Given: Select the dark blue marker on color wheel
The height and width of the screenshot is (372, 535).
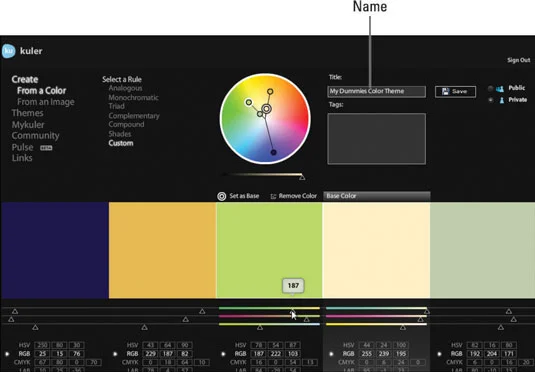Looking at the screenshot, I should [x=273, y=152].
